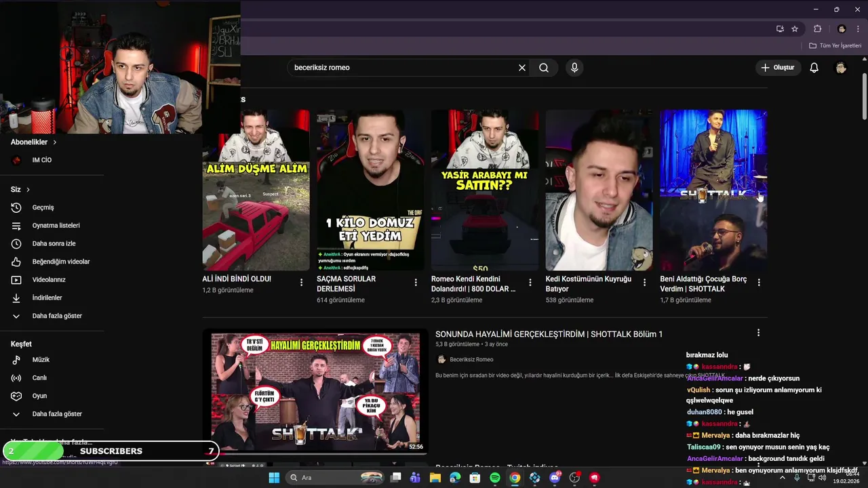Play the SHOTTALK short thumbnail
Viewport: 868px width, 488px height.
(713, 190)
